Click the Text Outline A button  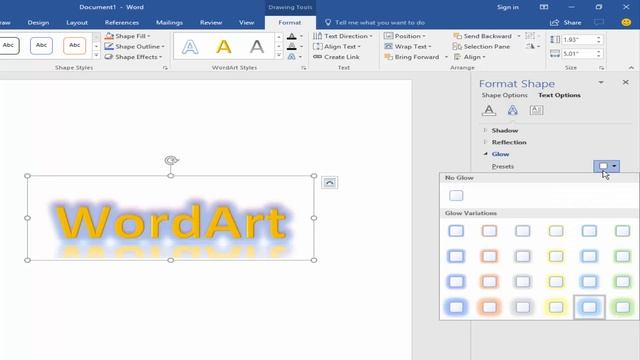click(x=291, y=47)
